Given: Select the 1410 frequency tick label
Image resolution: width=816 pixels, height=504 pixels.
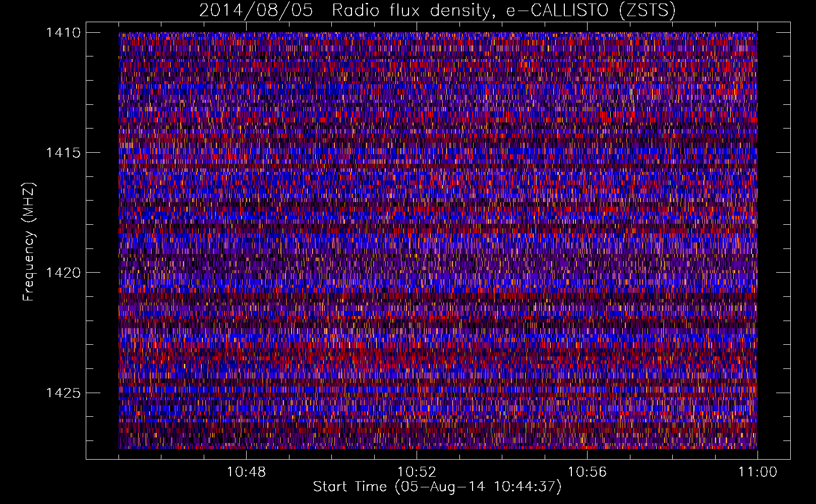Looking at the screenshot, I should [x=63, y=33].
